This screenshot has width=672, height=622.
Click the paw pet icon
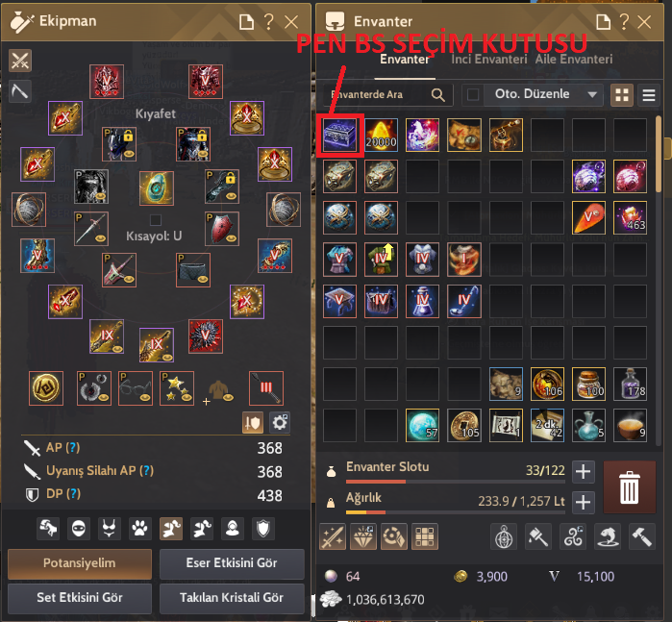pos(139,528)
